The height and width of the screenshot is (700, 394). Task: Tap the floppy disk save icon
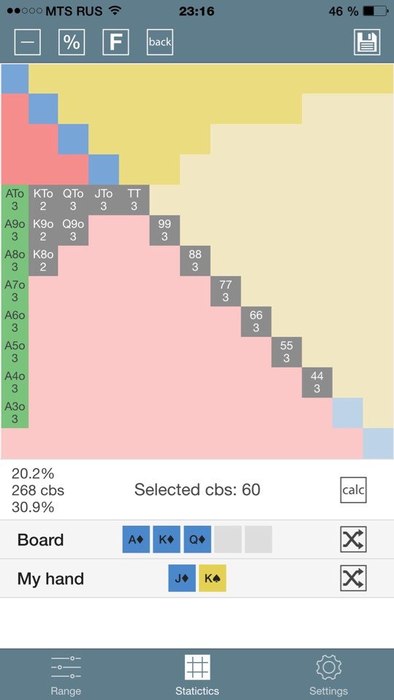[367, 42]
